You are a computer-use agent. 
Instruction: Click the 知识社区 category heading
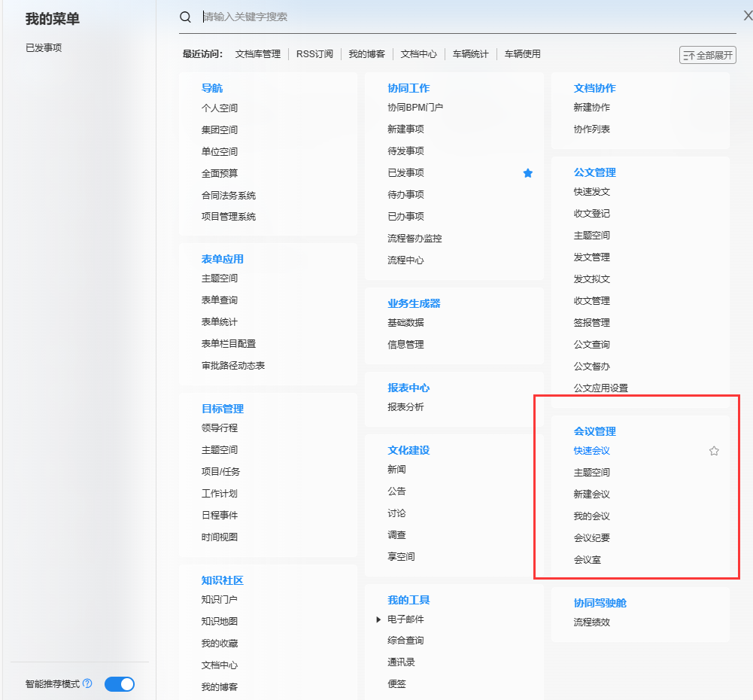click(x=222, y=580)
